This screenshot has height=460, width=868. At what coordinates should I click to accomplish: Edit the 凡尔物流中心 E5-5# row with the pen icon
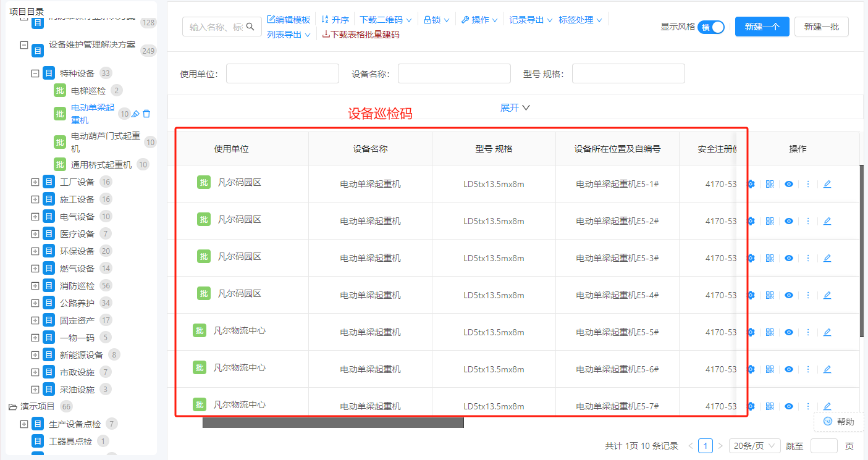827,332
